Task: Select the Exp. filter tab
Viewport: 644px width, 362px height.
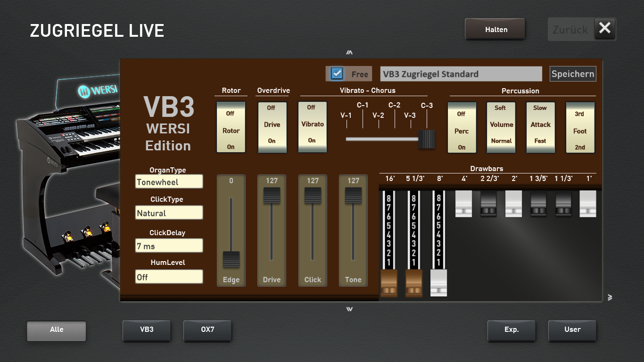Action: point(512,330)
